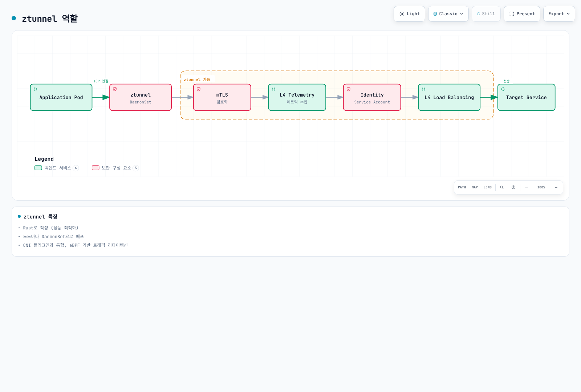Image resolution: width=581 pixels, height=392 pixels.
Task: Enter Present fullscreen mode
Action: [x=522, y=14]
